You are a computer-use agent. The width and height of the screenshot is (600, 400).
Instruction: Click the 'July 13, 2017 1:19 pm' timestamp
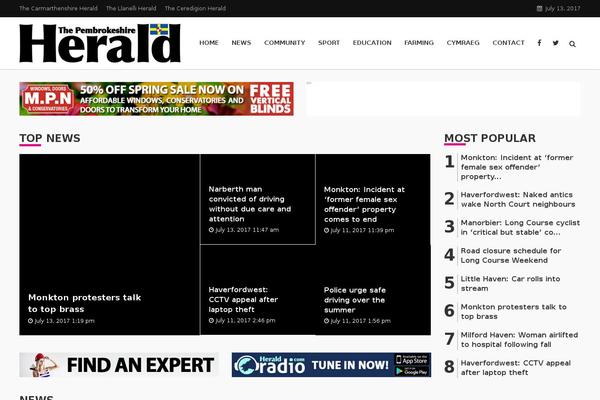61,321
